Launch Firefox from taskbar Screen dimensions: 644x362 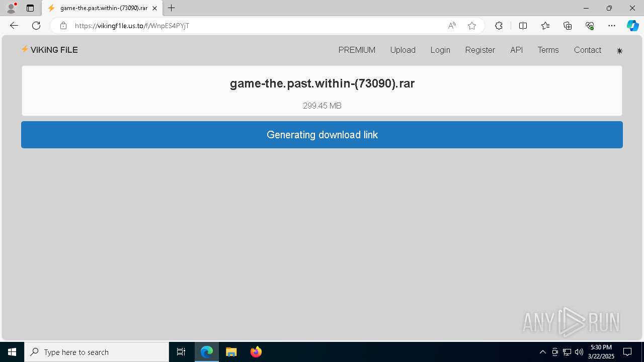tap(256, 352)
